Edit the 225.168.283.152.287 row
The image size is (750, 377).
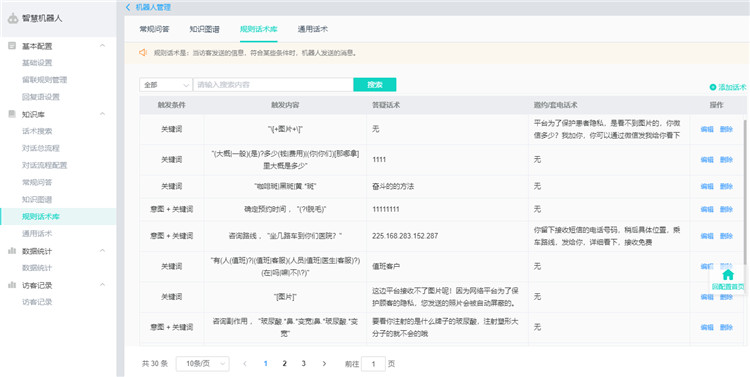coord(707,236)
